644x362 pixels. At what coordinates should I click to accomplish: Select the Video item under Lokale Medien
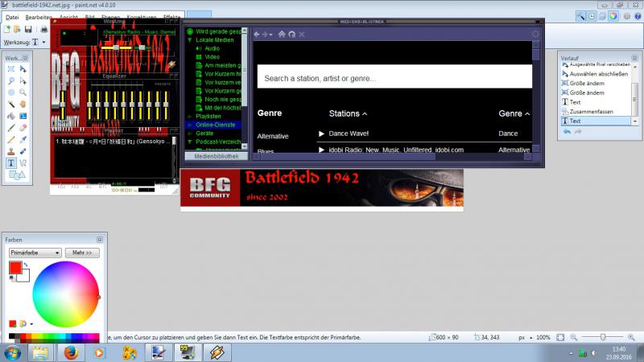pyautogui.click(x=212, y=57)
